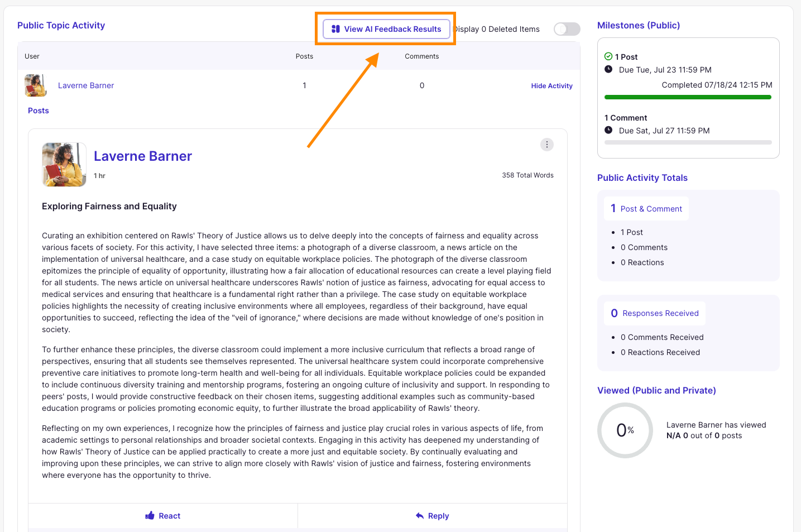Click the thumbs-up React icon

(150, 516)
